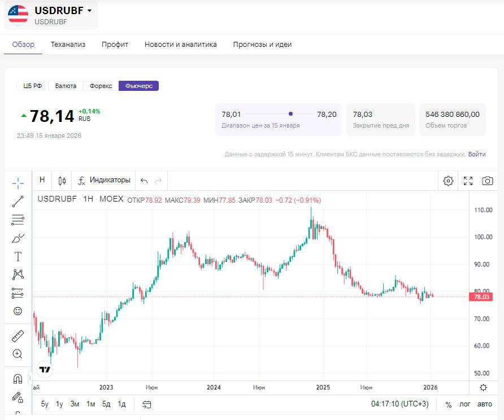This screenshot has width=504, height=420.
Task: Open the emoji sticker tool
Action: (18, 311)
